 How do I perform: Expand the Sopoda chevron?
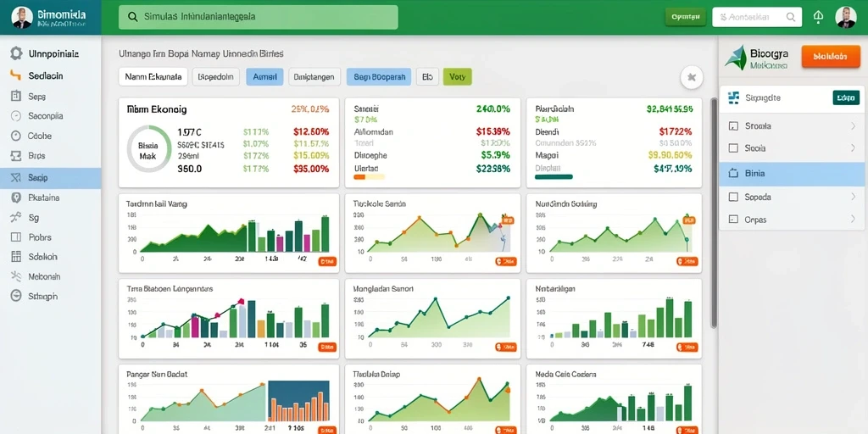(x=853, y=197)
